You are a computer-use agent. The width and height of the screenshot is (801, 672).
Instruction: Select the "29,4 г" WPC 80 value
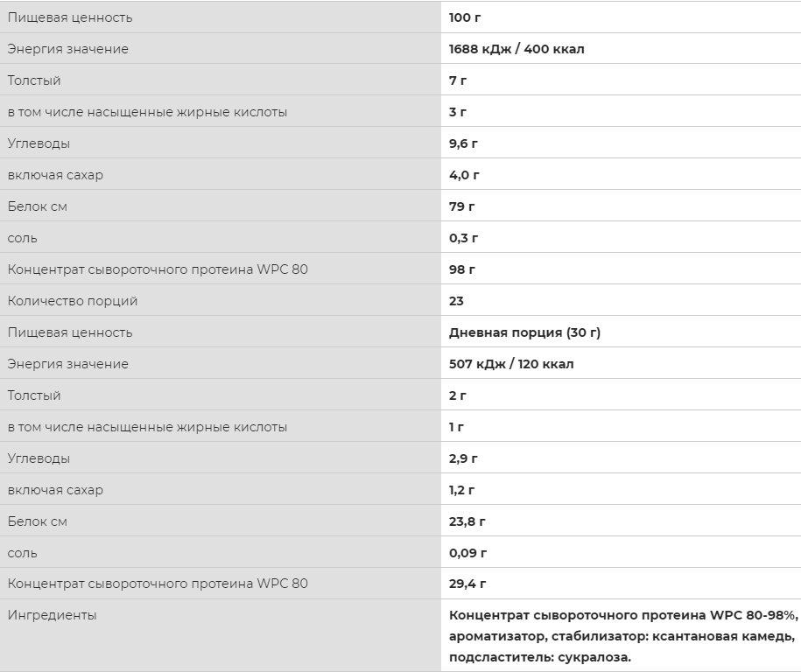coord(467,584)
